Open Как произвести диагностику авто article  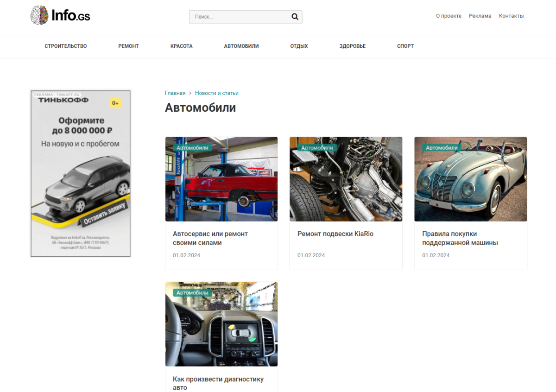[x=218, y=383]
